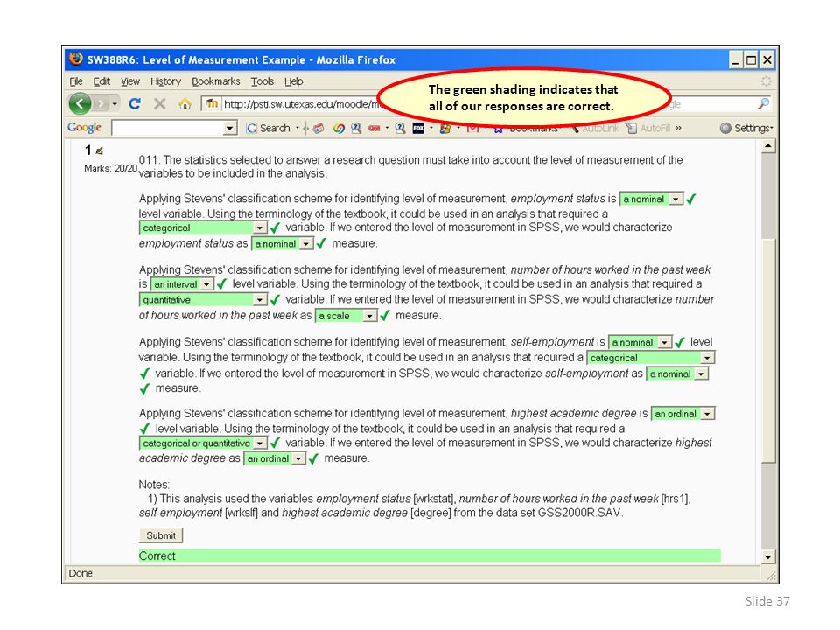The height and width of the screenshot is (630, 840).
Task: Click the window title 'SW388R6: Level of Measurement Example'
Action: tap(196, 60)
